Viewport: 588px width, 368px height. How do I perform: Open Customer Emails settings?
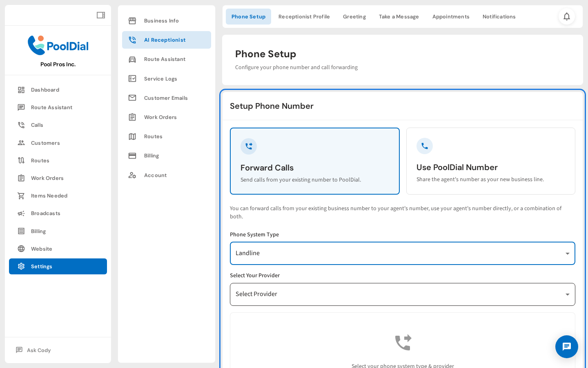(166, 98)
